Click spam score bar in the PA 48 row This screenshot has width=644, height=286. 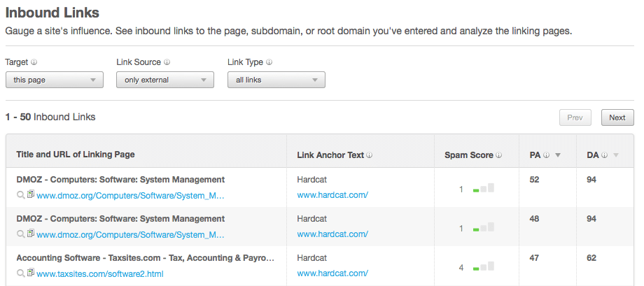484,228
